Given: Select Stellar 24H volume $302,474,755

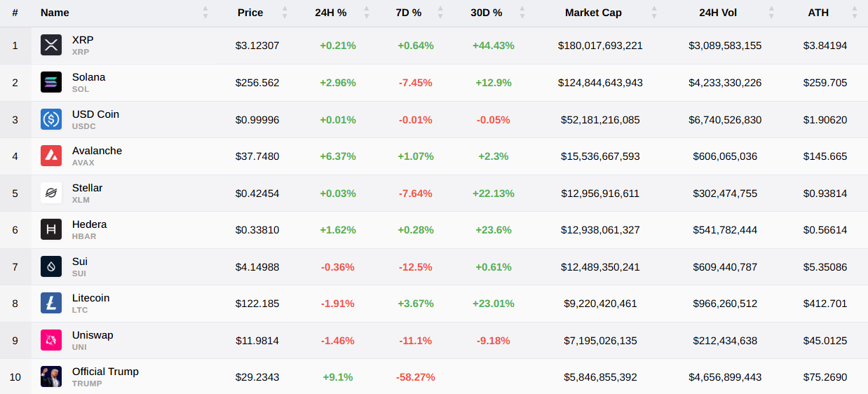Looking at the screenshot, I should (725, 193).
